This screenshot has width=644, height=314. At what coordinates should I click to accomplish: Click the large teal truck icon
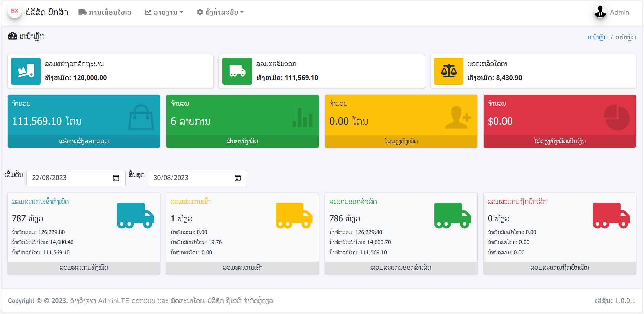point(136,216)
